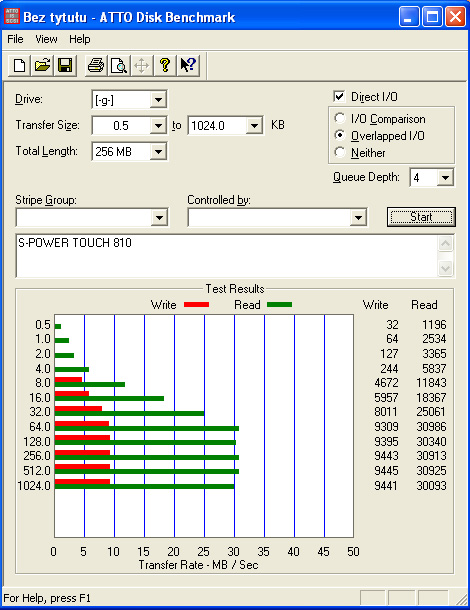Select the I/O Comparison radio button
Viewport: 470px width, 610px height.
(340, 118)
